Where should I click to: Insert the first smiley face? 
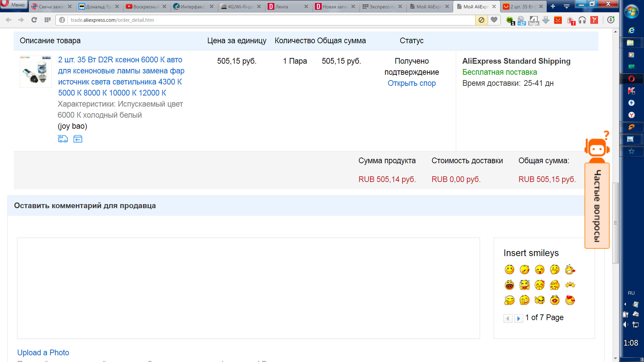[x=509, y=269]
